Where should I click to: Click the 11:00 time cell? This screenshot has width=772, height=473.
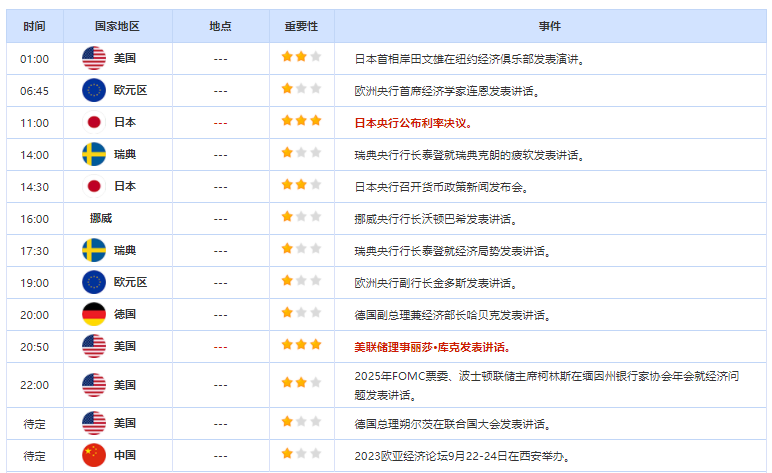(34, 123)
